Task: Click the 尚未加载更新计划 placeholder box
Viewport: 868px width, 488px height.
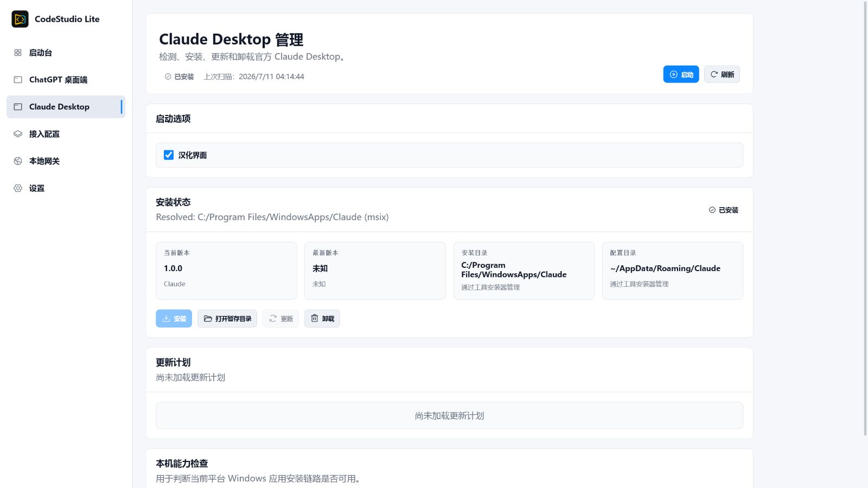Action: point(449,415)
